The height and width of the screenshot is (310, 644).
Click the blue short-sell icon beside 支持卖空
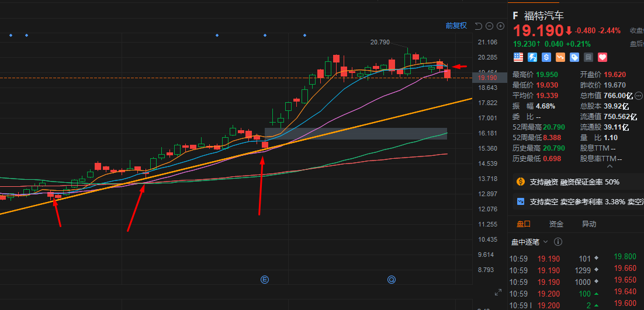[521, 202]
